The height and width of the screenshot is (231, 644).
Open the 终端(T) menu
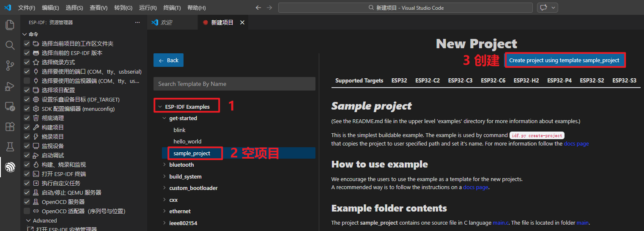(172, 8)
